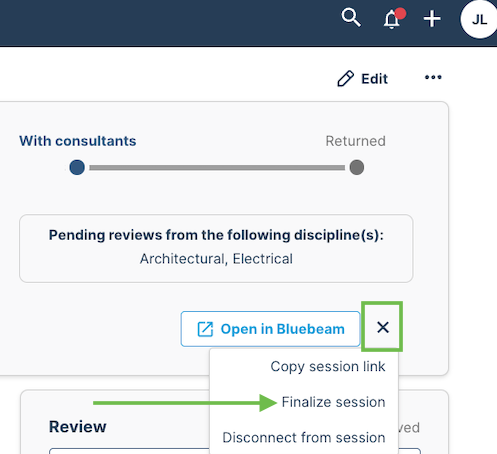
Task: Click the Pending reviews disciplines box
Action: [x=216, y=249]
